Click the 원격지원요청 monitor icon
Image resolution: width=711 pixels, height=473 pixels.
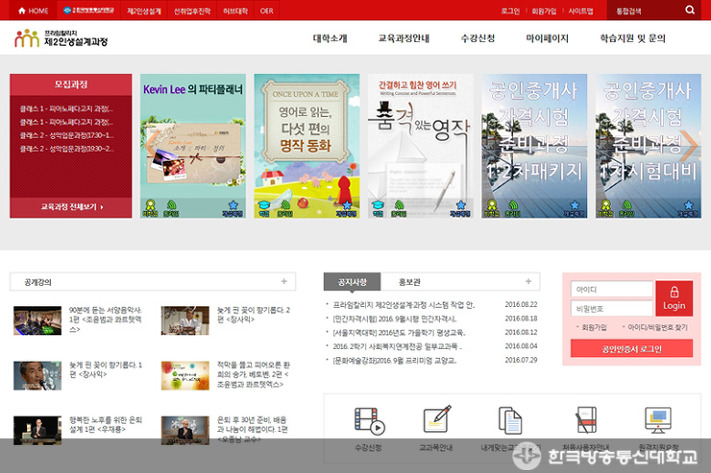658,419
